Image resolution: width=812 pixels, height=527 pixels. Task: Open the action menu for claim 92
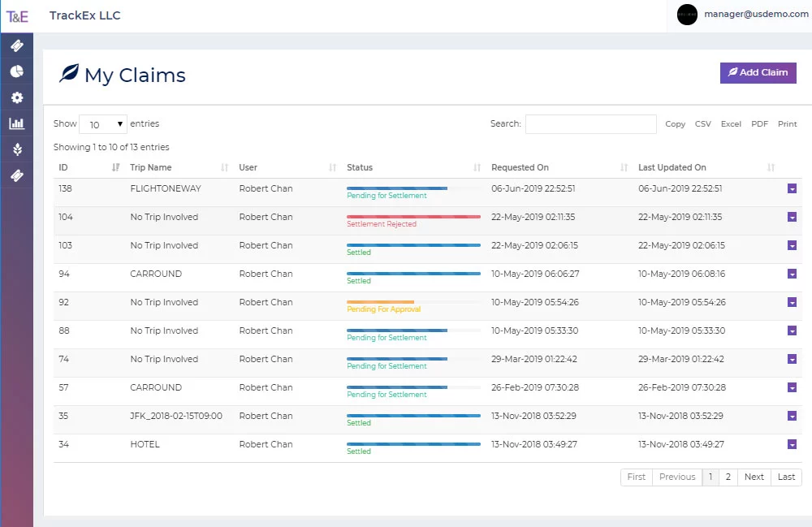click(x=792, y=302)
